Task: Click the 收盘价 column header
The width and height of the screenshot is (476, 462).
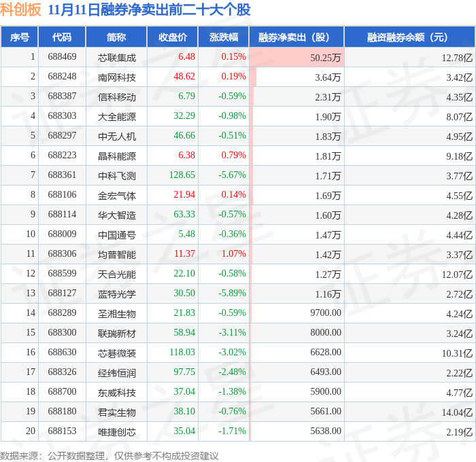Action: point(173,37)
